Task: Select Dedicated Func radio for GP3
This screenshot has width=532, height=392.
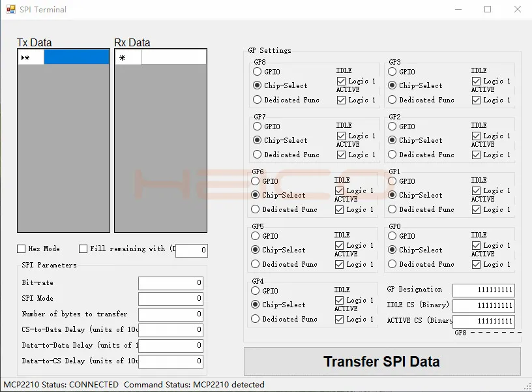Action: pyautogui.click(x=392, y=100)
